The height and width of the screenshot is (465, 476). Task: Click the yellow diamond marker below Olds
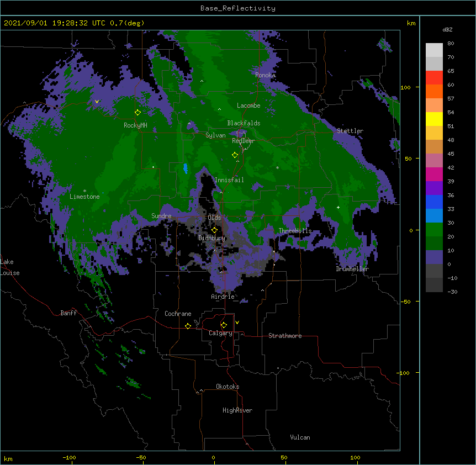pos(214,230)
